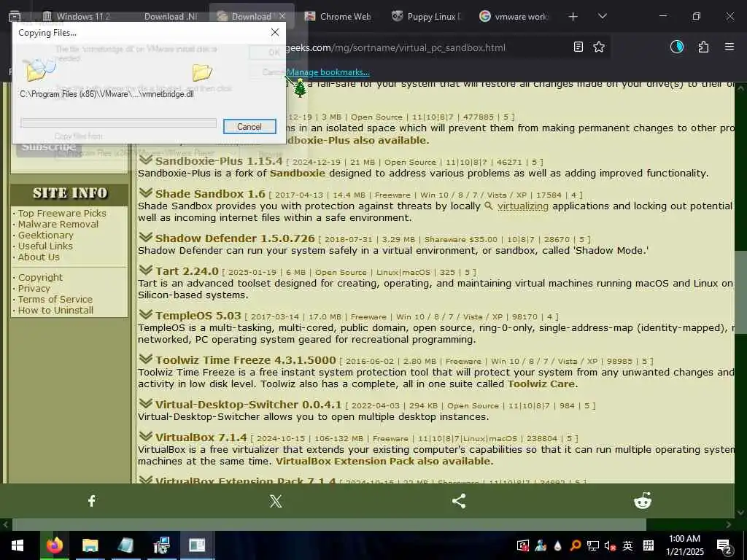747x560 pixels.
Task: Click the underlined virtualizing search link
Action: (522, 206)
